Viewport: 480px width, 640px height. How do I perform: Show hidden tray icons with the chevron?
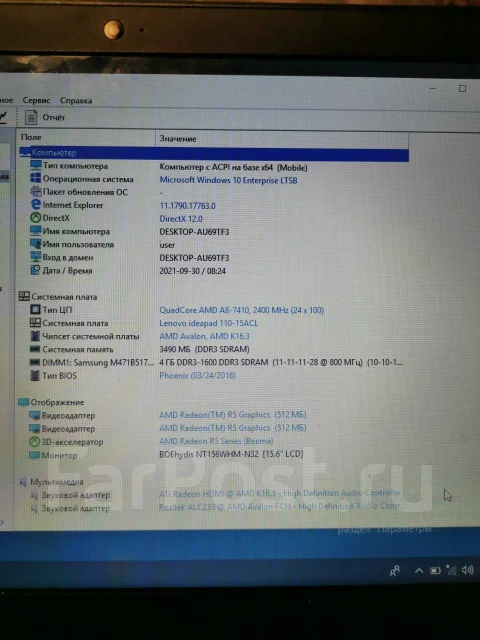(x=419, y=571)
